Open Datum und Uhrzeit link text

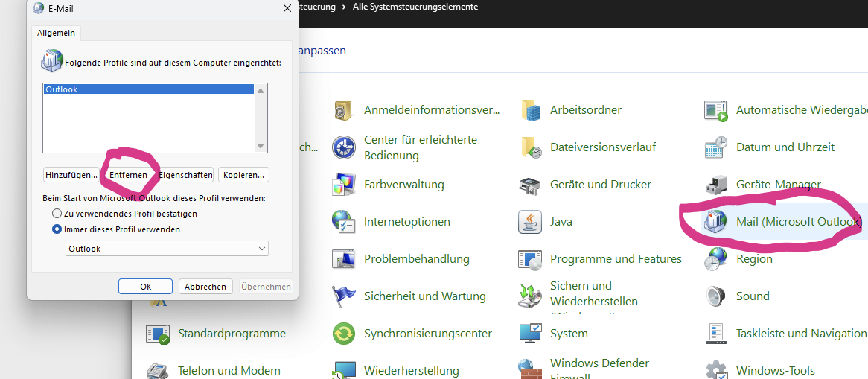coord(785,147)
